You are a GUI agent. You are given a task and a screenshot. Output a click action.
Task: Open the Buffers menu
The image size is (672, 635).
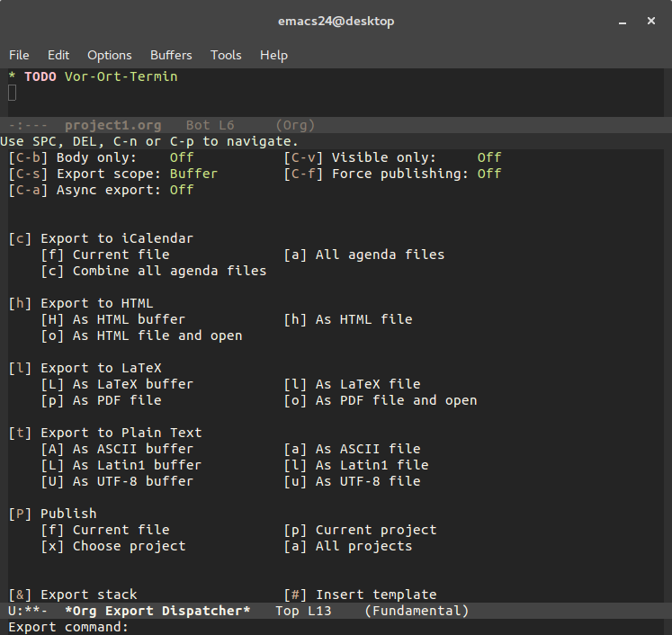point(171,55)
